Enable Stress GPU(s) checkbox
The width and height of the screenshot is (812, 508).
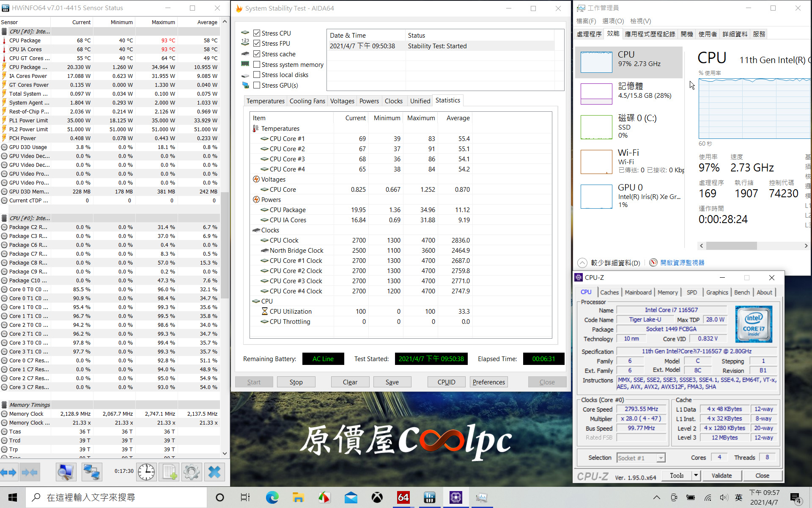257,85
